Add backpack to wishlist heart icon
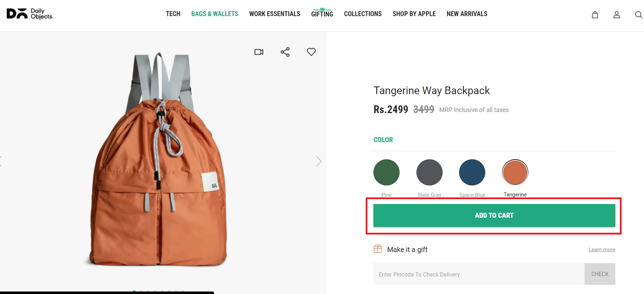 coord(311,52)
